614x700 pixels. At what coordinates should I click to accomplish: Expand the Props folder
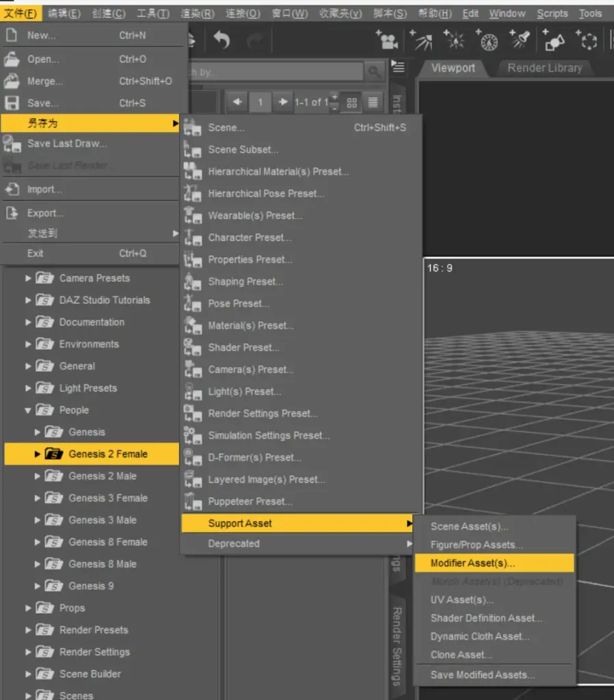[28, 608]
